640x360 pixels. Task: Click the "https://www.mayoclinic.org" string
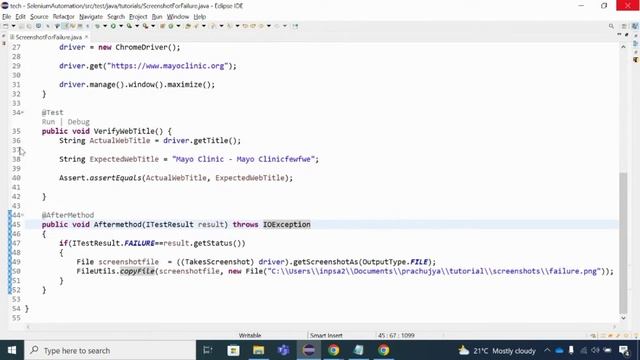pyautogui.click(x=168, y=66)
